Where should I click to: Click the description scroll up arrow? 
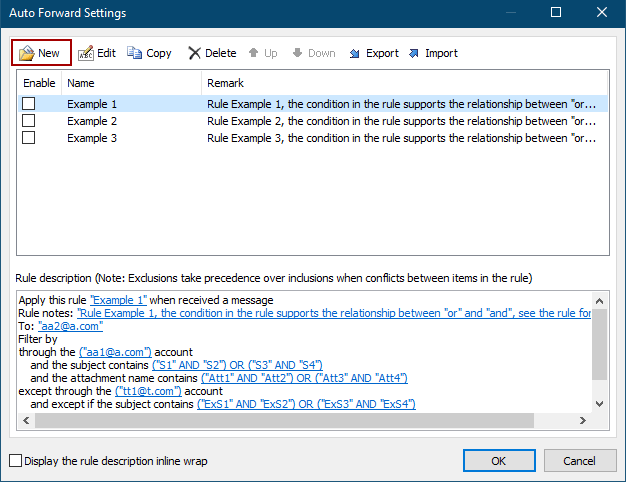click(x=599, y=301)
